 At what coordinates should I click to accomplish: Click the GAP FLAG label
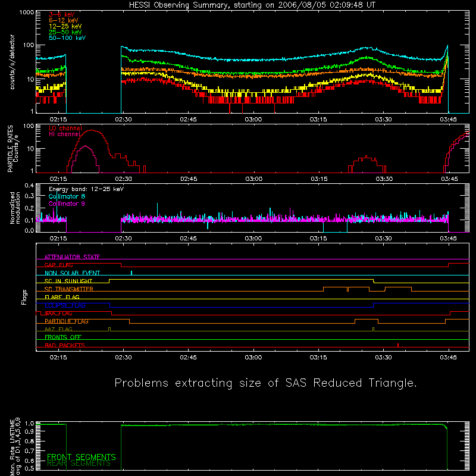[58, 265]
